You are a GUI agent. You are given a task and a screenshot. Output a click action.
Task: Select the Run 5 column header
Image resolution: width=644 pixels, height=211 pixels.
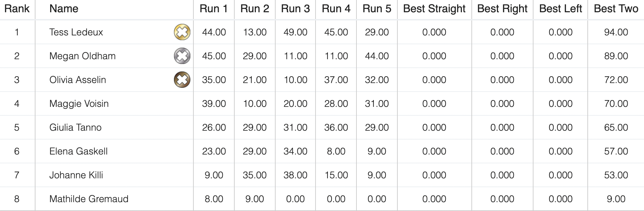coord(377,9)
